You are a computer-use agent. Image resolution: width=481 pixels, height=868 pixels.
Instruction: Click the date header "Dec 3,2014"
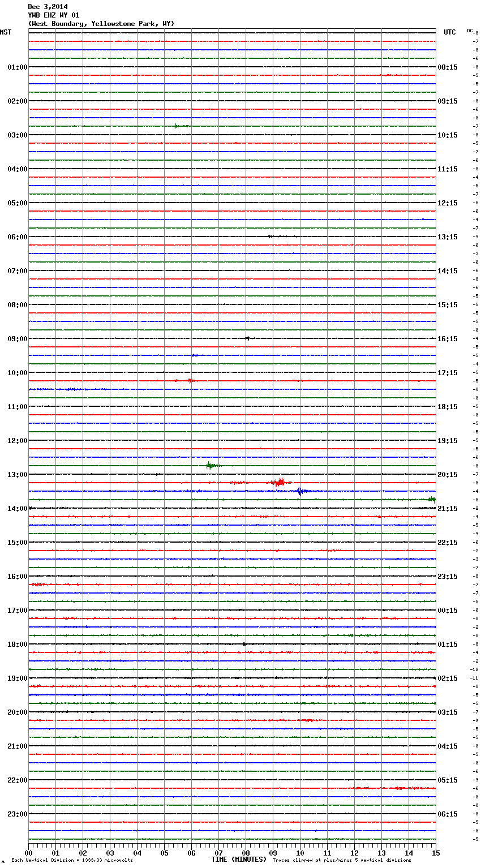48,7
